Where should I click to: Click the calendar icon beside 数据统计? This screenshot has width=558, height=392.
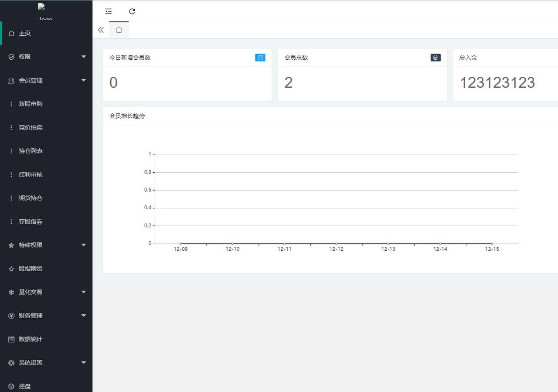11,339
